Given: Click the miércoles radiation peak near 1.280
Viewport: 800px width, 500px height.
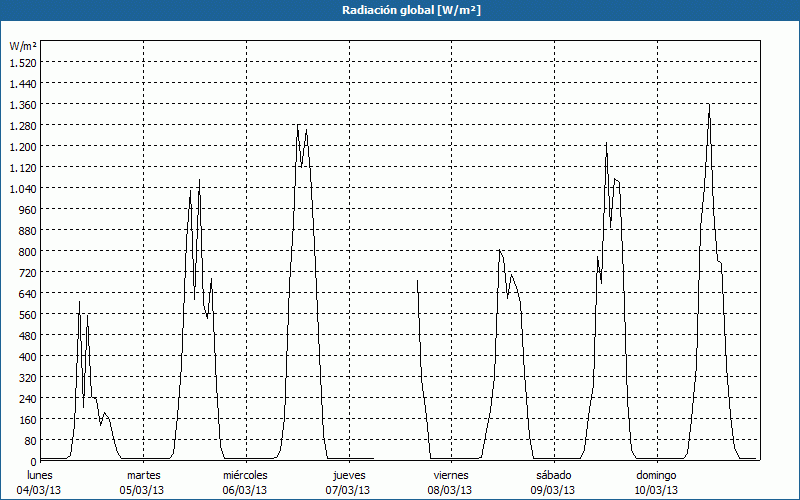Looking at the screenshot, I should click(298, 126).
